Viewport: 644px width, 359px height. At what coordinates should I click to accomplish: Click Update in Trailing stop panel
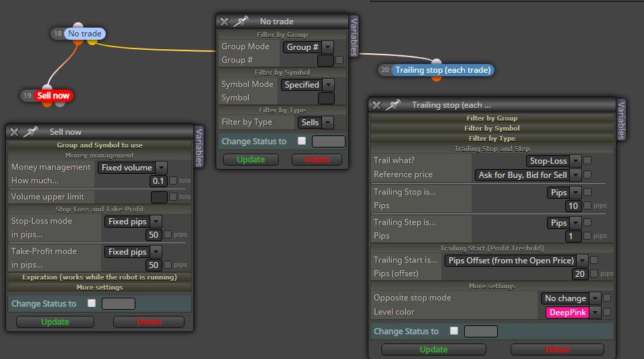pyautogui.click(x=434, y=350)
